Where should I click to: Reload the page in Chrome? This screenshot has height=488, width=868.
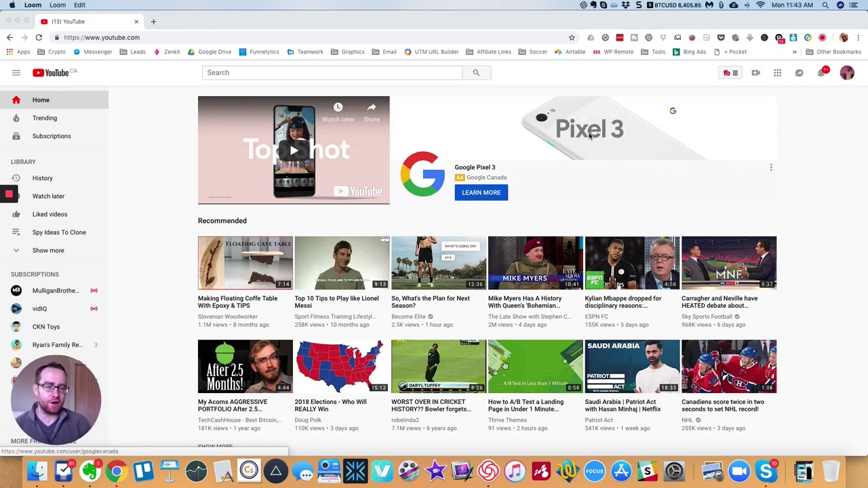(39, 37)
